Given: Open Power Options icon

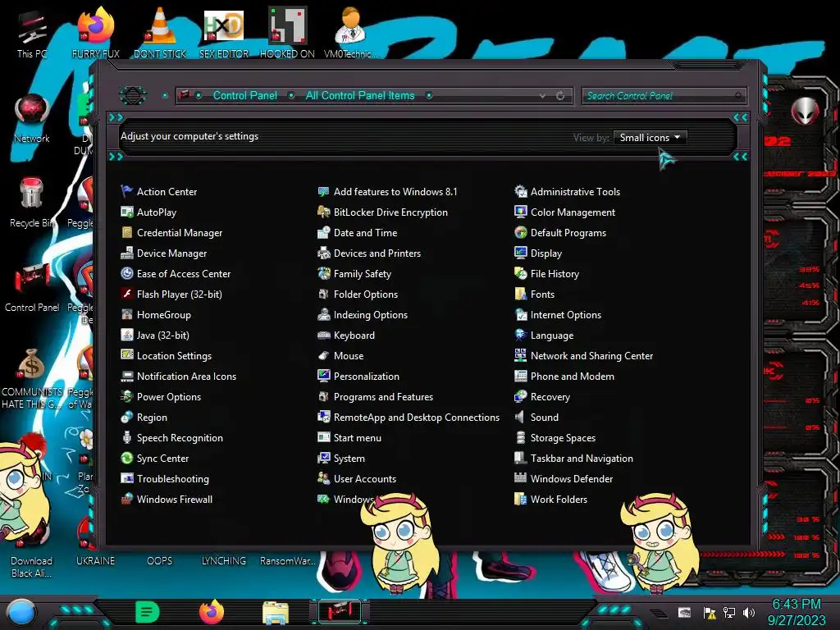Looking at the screenshot, I should (x=127, y=397).
